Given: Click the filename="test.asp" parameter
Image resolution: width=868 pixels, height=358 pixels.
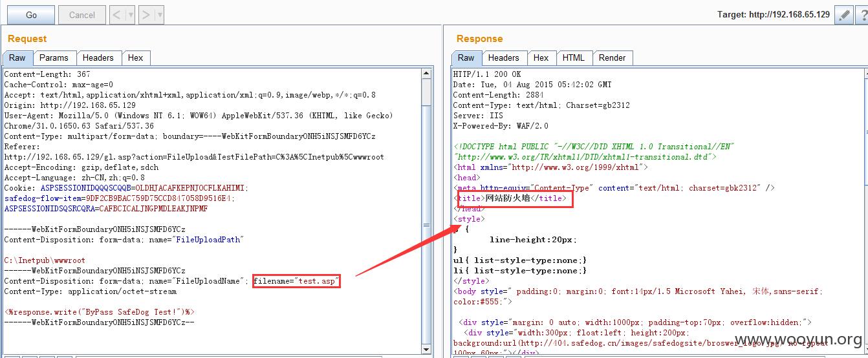Looking at the screenshot, I should point(296,281).
